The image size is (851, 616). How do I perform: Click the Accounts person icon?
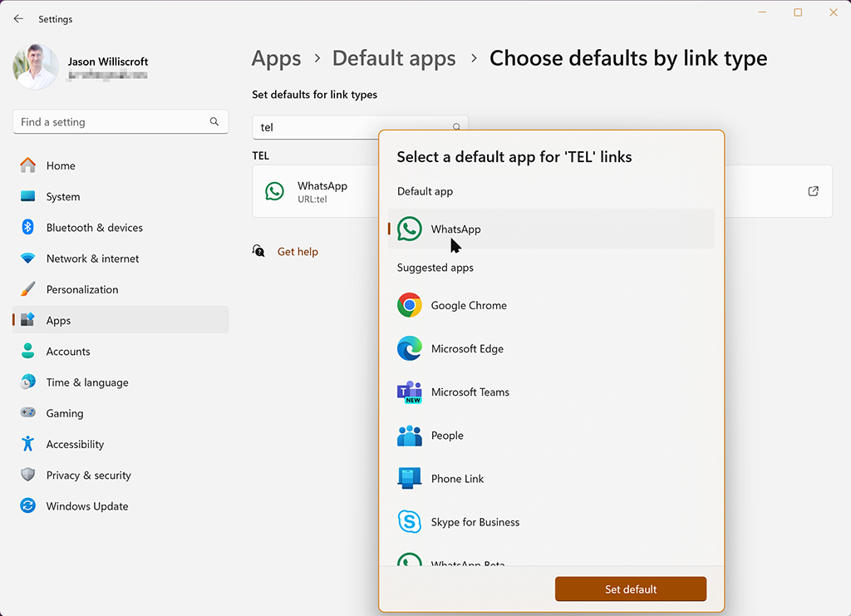point(27,351)
